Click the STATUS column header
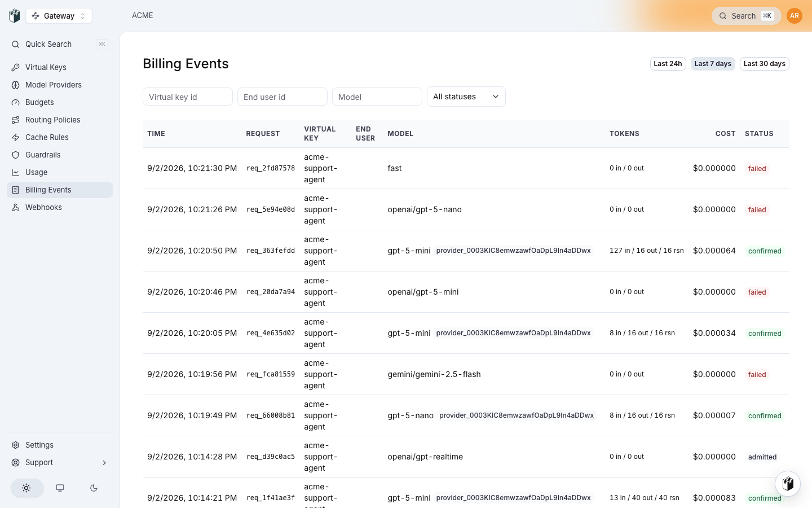 (759, 134)
